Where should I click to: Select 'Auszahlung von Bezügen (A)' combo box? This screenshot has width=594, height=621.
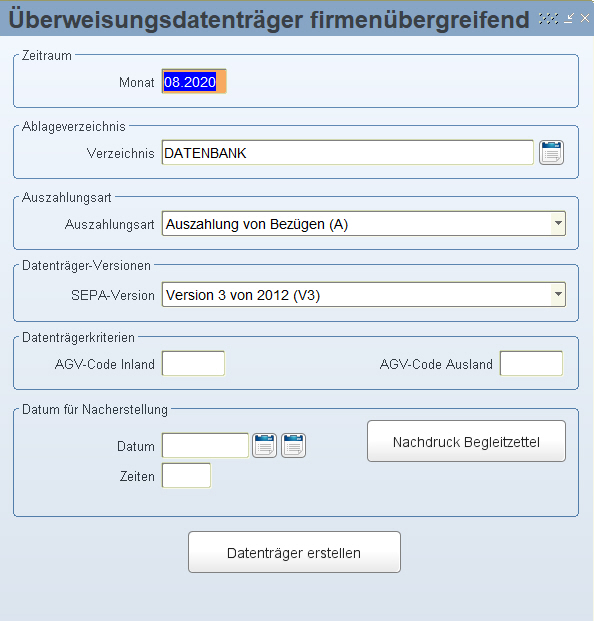point(364,224)
